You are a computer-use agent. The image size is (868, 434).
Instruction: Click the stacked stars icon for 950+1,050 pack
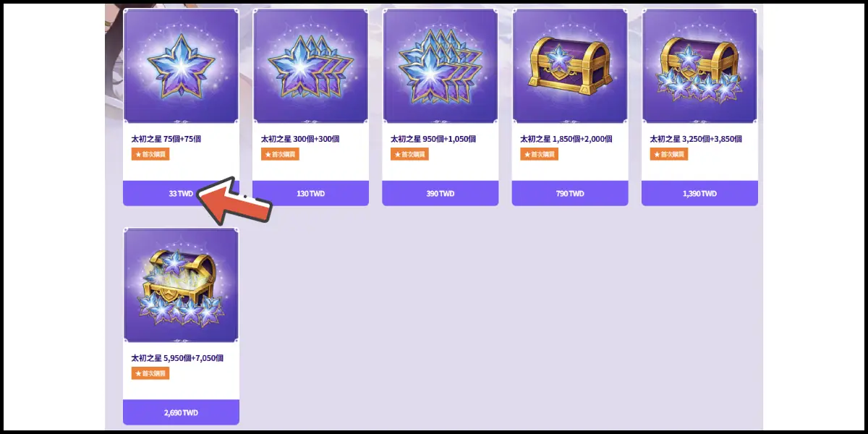pyautogui.click(x=441, y=66)
